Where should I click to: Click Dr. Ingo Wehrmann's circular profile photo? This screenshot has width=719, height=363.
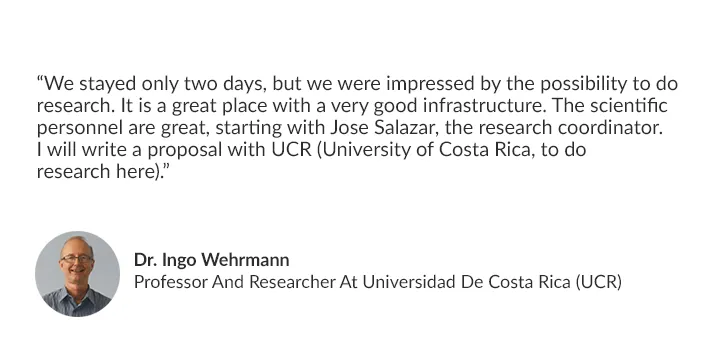pyautogui.click(x=77, y=274)
